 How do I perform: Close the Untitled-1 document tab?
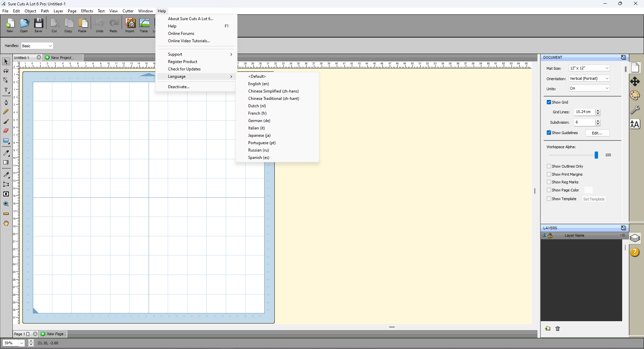39,58
